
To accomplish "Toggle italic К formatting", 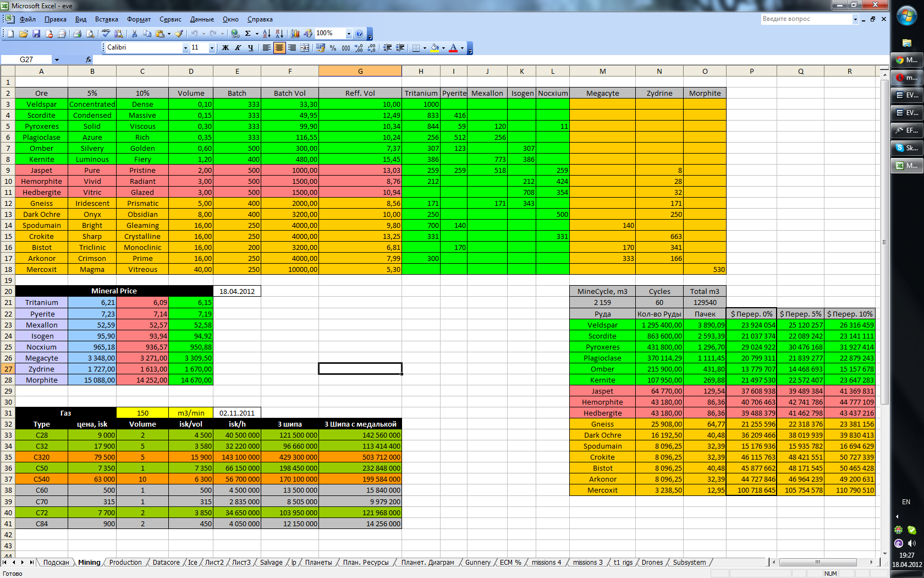I will tap(238, 48).
